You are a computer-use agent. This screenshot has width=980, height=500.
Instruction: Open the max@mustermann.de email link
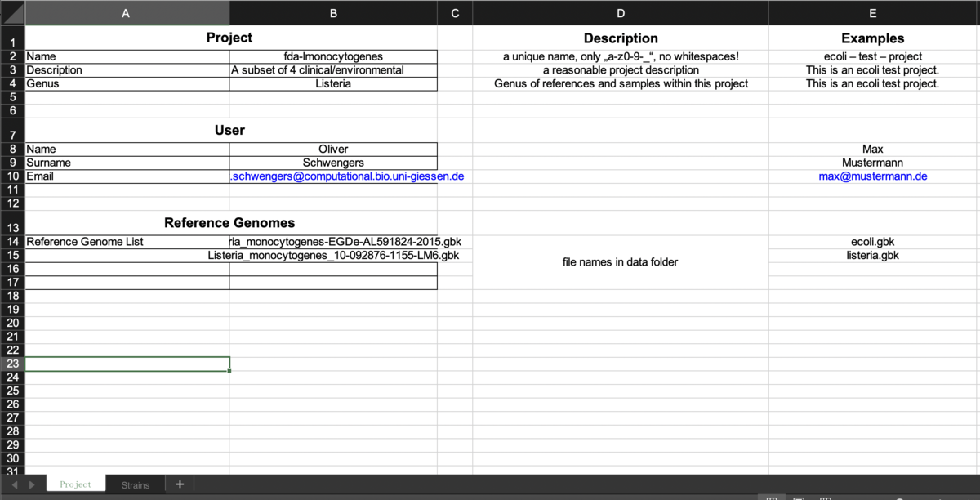coord(873,176)
